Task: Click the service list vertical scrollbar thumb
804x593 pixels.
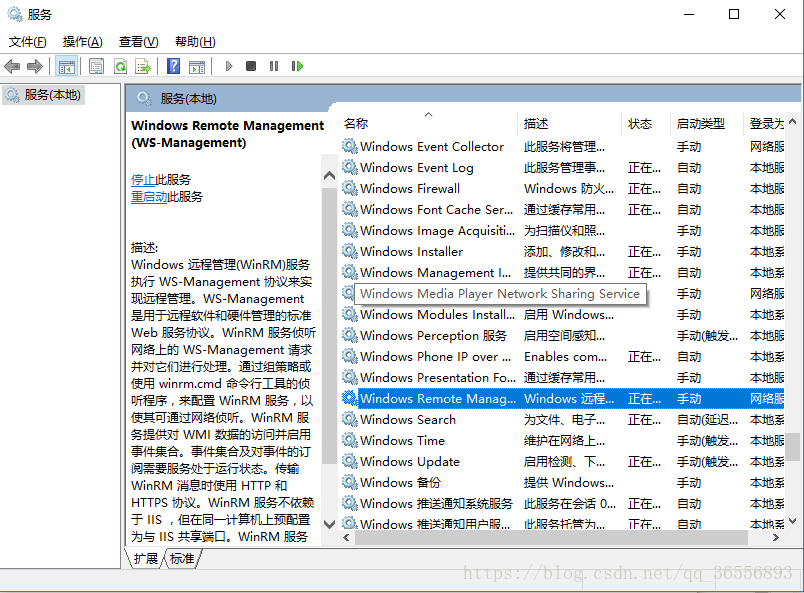Action: 793,447
